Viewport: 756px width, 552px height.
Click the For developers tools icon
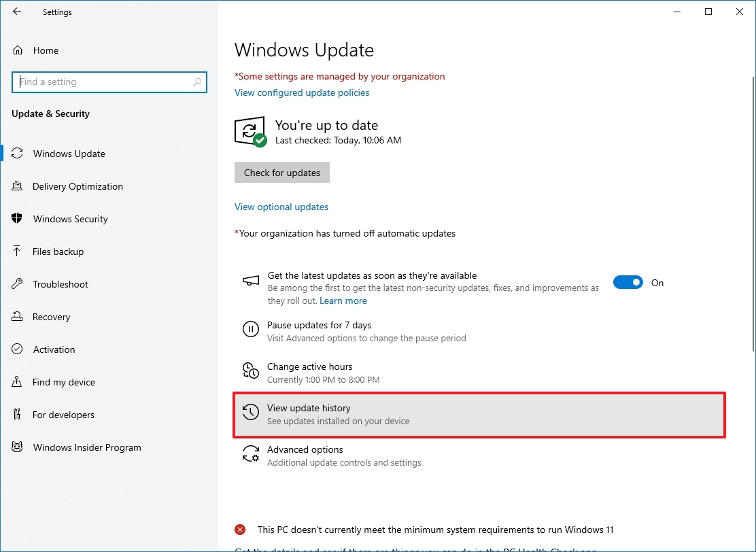coord(17,414)
